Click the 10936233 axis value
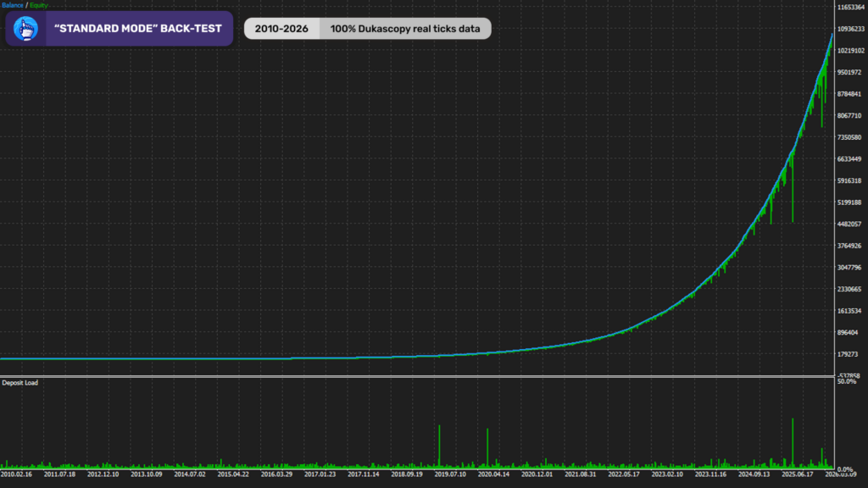 851,29
